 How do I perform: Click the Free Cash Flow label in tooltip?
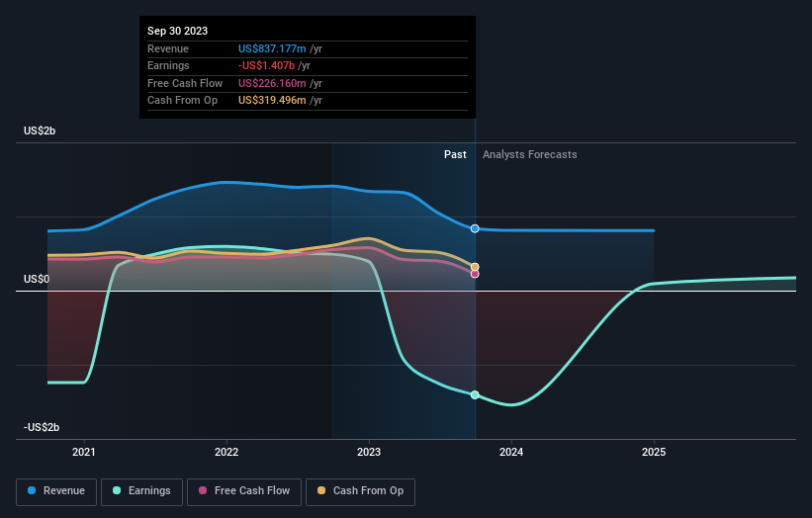pos(185,83)
